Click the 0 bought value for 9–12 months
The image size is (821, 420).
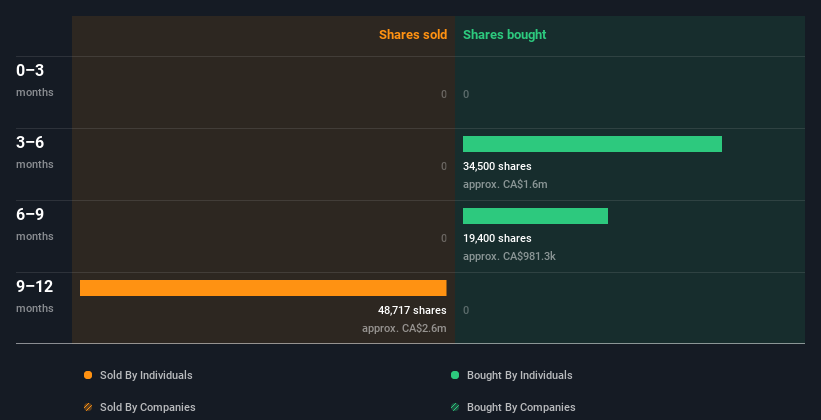466,310
